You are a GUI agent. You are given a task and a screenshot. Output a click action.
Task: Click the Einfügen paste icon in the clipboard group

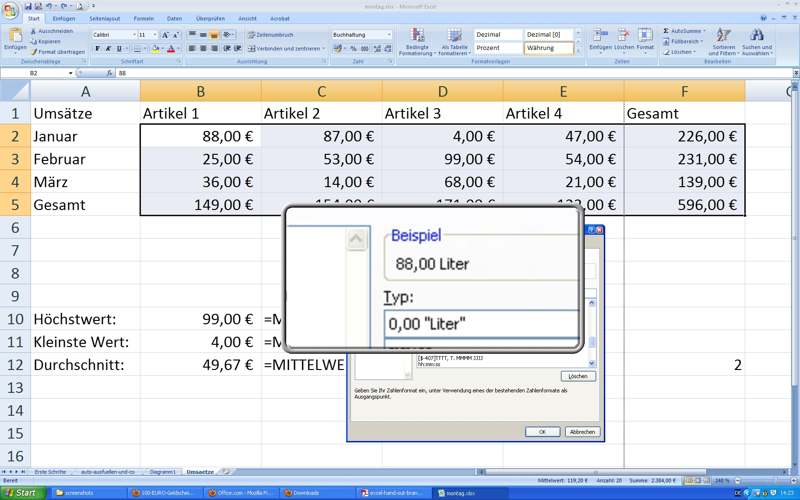point(15,36)
